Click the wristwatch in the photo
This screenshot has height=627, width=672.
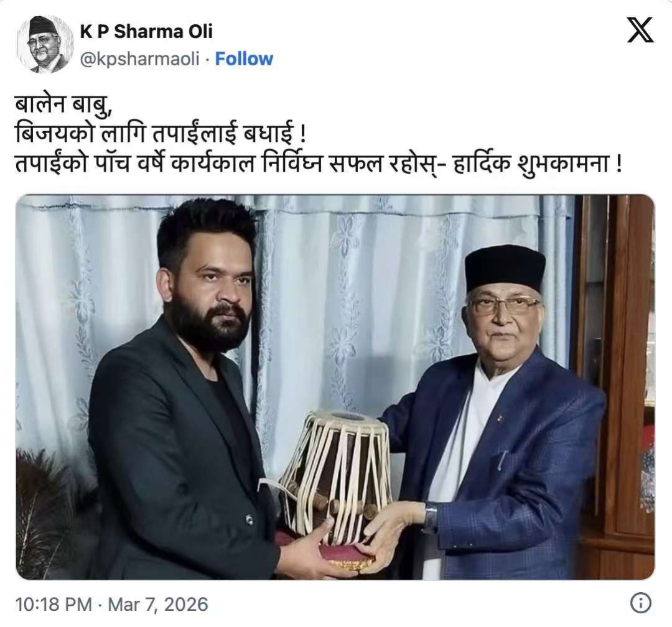[x=431, y=516]
